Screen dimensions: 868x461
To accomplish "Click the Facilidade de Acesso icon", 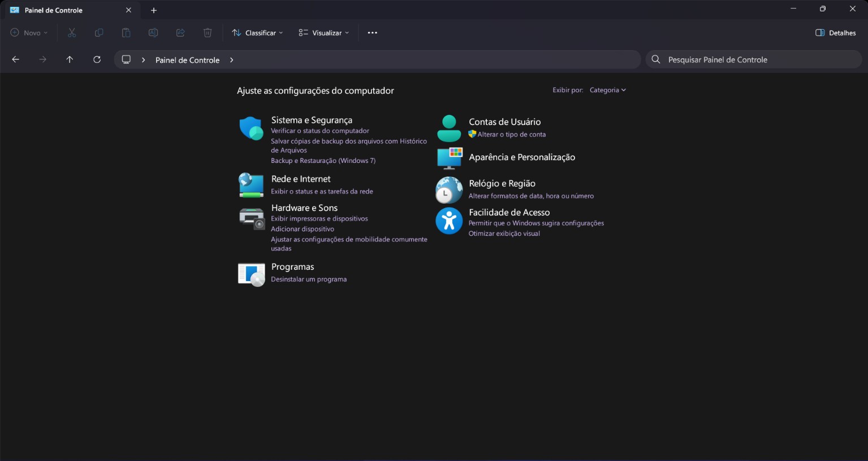I will [449, 221].
